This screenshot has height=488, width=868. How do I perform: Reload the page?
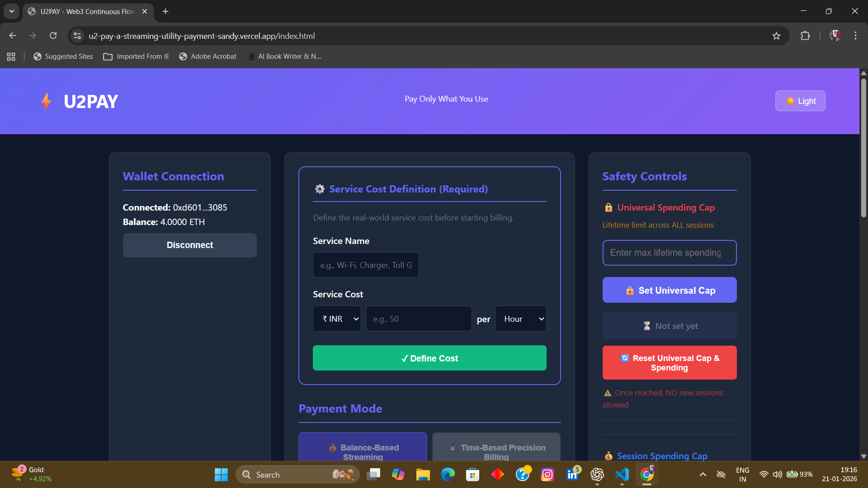click(x=53, y=36)
